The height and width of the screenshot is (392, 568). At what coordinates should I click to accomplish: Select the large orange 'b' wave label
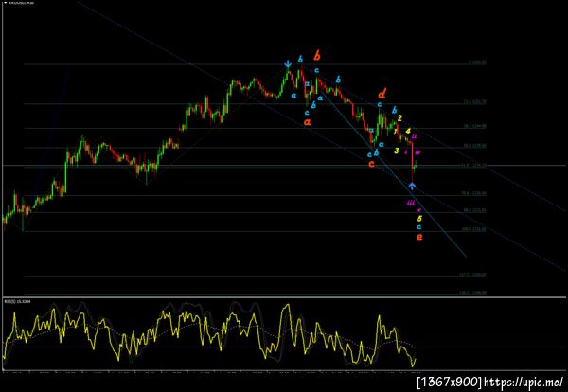pos(316,56)
